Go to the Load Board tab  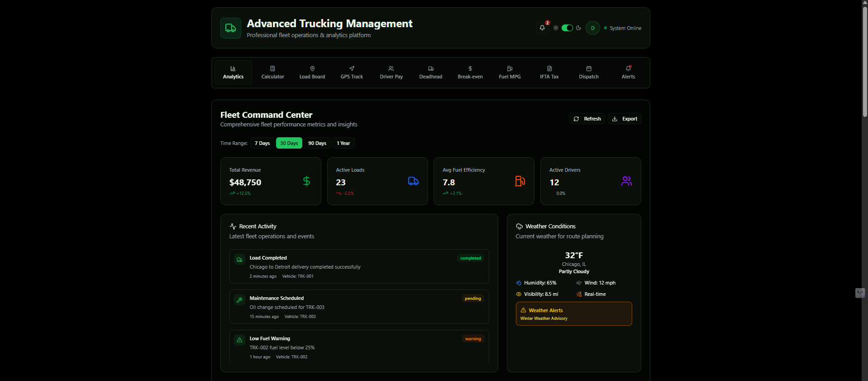tap(312, 72)
